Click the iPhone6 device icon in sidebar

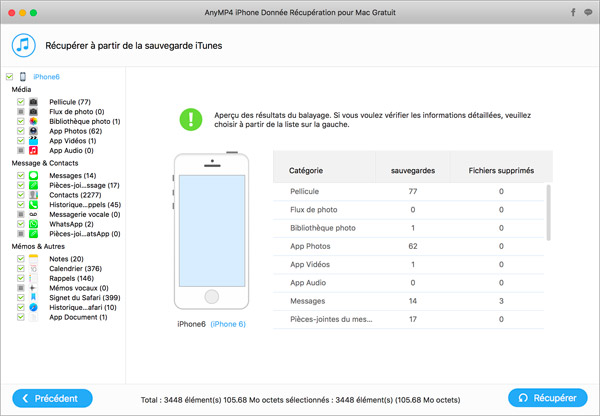point(23,77)
